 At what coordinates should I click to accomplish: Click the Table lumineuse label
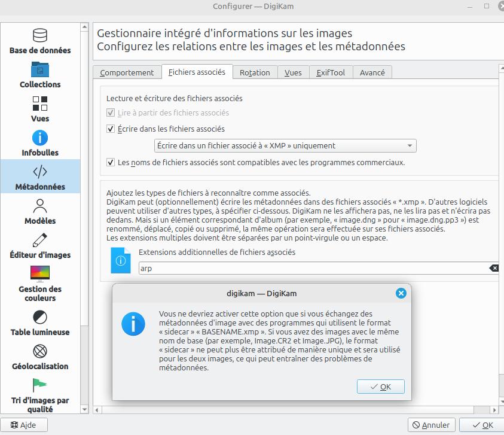click(40, 332)
